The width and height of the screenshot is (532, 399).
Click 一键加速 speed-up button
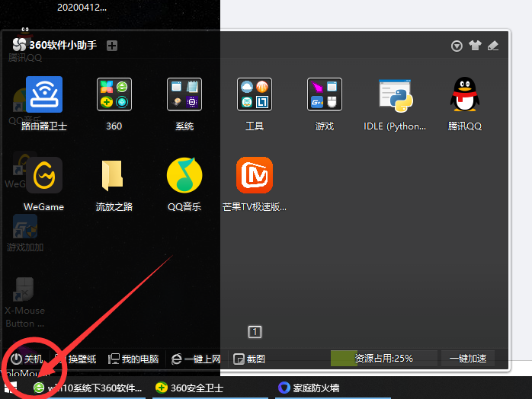tap(468, 358)
